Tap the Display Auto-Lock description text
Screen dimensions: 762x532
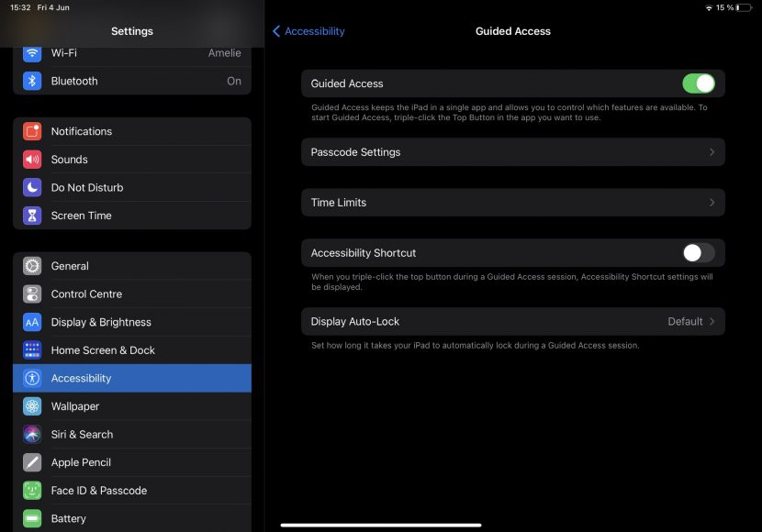[x=475, y=346]
